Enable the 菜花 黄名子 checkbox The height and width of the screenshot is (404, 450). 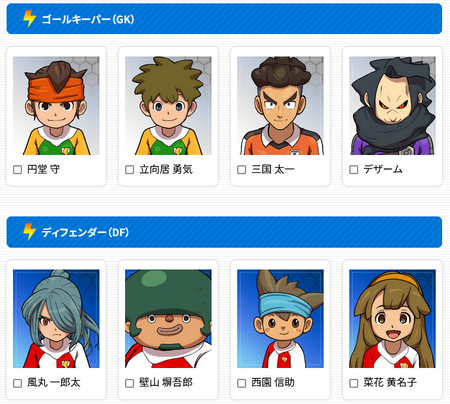(x=353, y=383)
